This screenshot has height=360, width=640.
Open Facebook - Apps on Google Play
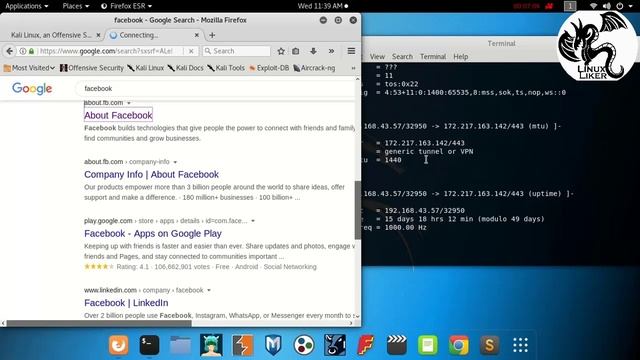153,233
